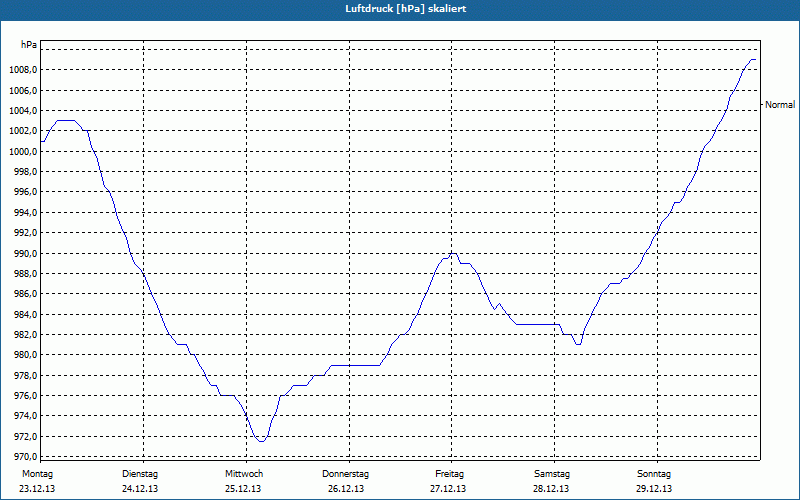Viewport: 800px width, 500px height.
Task: Select the 980,0 axis value
Action: pyautogui.click(x=25, y=355)
